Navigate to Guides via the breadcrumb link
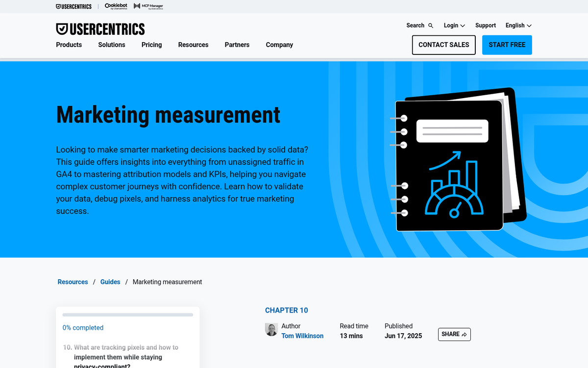This screenshot has width=588, height=368. [x=110, y=282]
